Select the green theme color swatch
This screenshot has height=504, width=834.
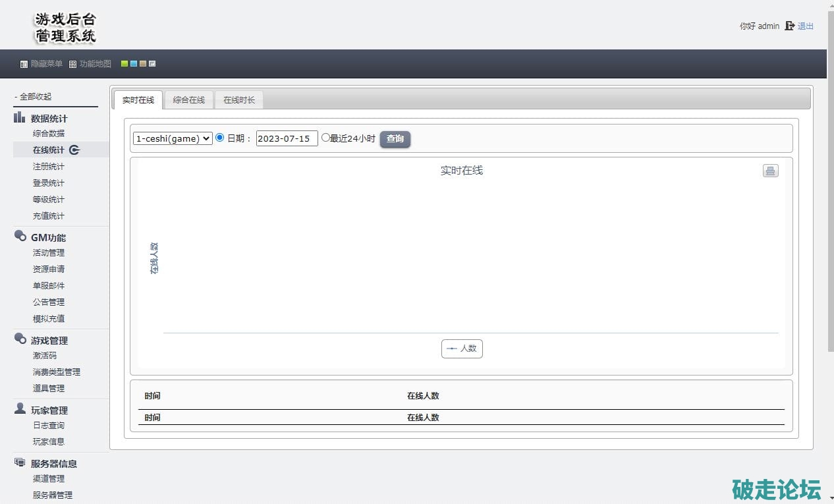coord(125,64)
